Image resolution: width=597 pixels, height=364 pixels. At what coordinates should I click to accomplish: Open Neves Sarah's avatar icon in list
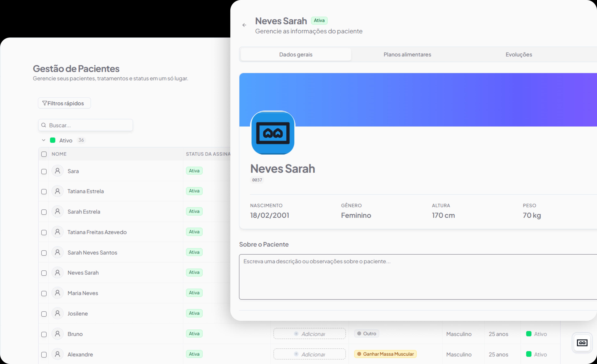click(57, 273)
